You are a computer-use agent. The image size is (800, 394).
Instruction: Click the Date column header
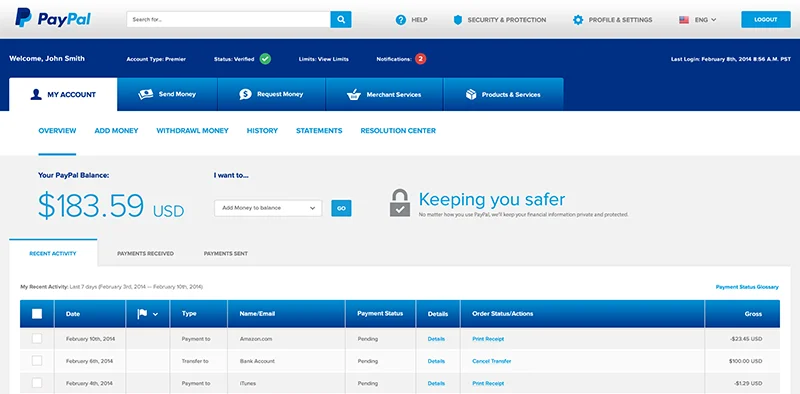coord(73,314)
